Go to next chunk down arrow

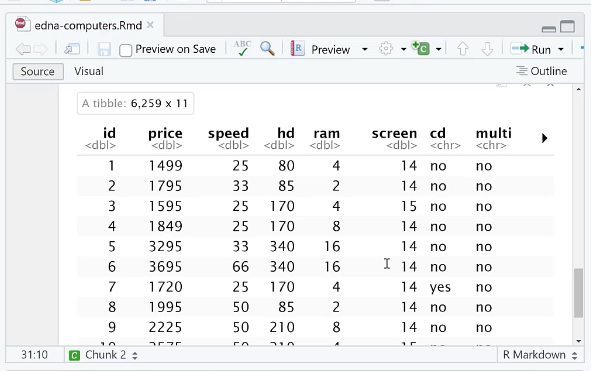(x=487, y=49)
